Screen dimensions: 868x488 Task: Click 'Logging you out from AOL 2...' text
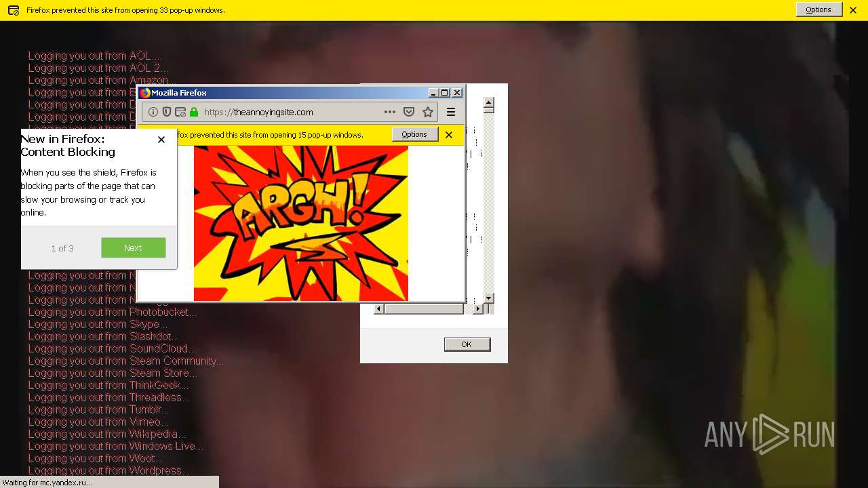(x=98, y=68)
